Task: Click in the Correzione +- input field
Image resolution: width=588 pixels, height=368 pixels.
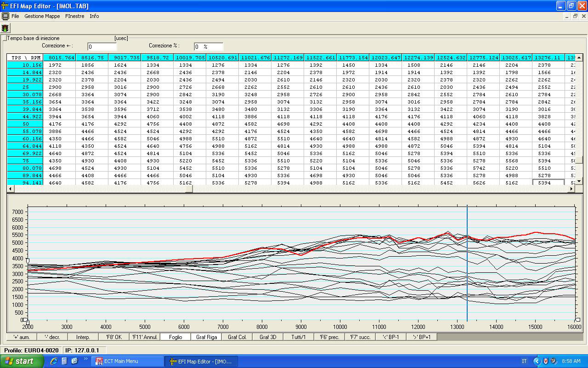Action: [102, 46]
